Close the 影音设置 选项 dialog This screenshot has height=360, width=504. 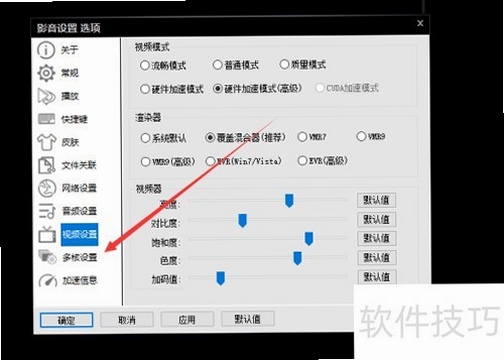click(420, 23)
